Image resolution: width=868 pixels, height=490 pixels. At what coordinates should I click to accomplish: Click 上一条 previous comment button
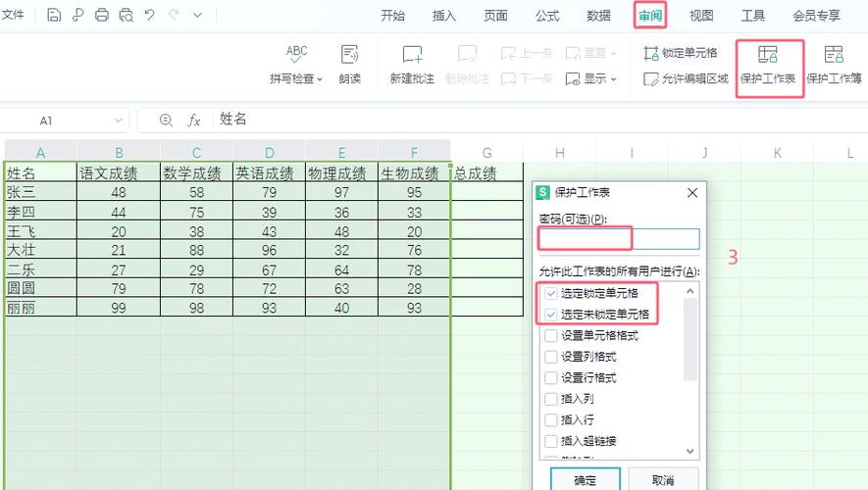(527, 53)
